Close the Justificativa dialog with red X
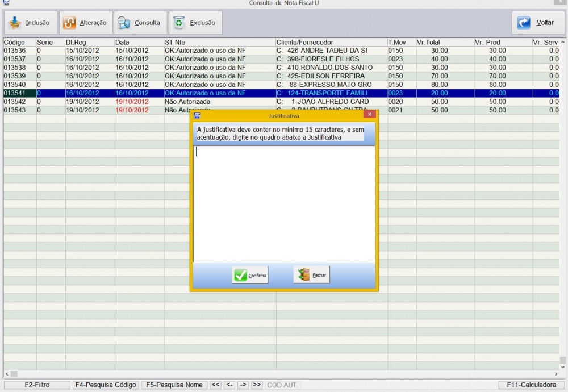Viewport: 568px width, 392px height. 370,115
